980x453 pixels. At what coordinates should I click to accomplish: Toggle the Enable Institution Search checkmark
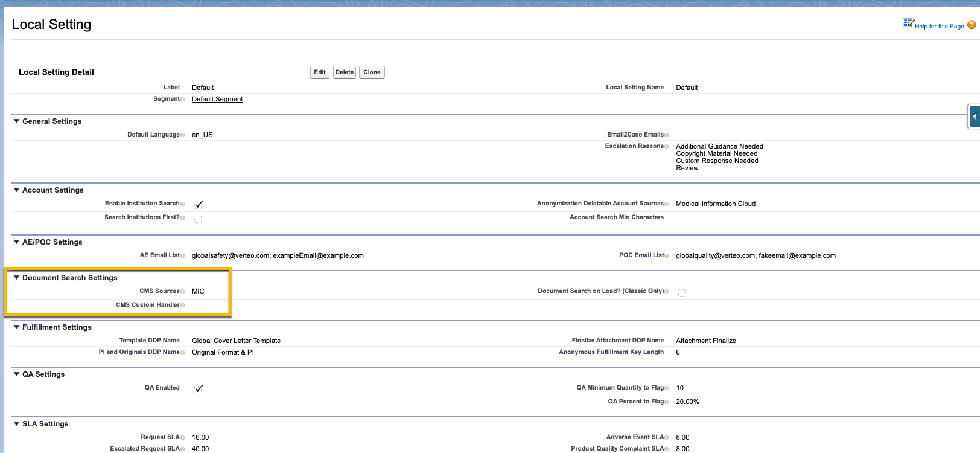199,204
